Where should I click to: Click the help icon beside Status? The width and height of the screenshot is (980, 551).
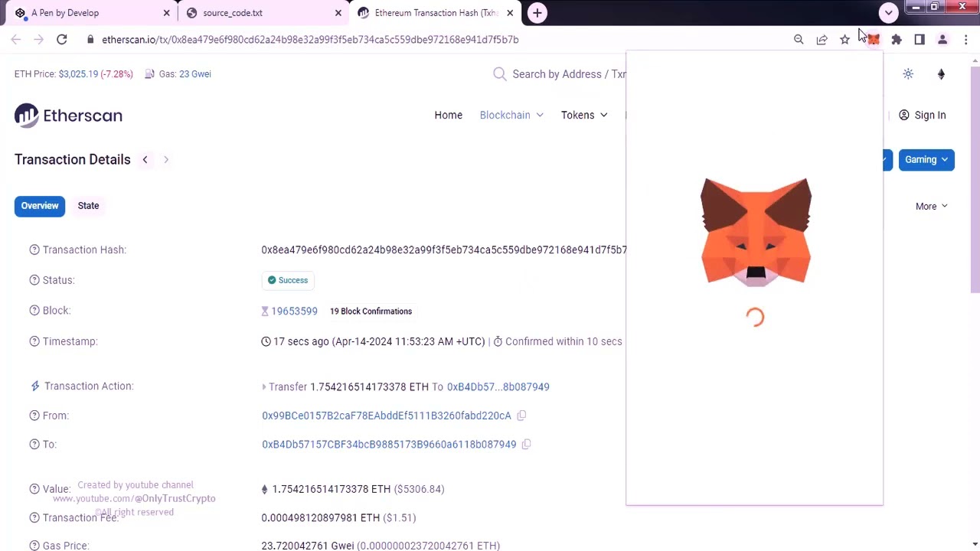pyautogui.click(x=34, y=280)
